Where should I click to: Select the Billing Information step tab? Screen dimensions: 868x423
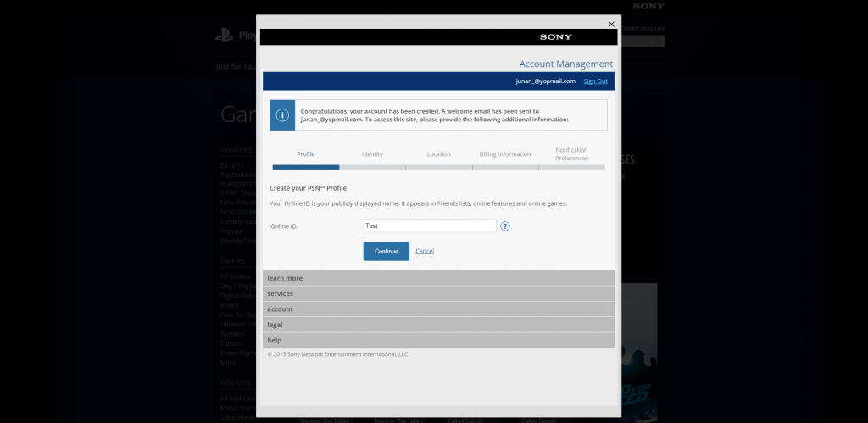[505, 154]
